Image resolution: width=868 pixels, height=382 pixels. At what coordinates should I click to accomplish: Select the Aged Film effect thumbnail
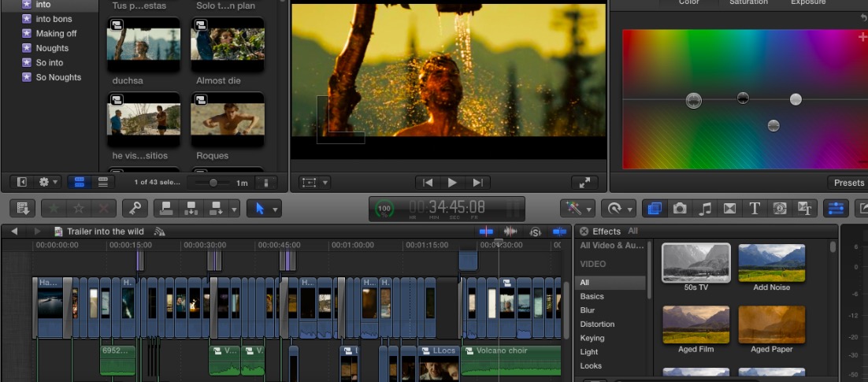click(x=696, y=325)
